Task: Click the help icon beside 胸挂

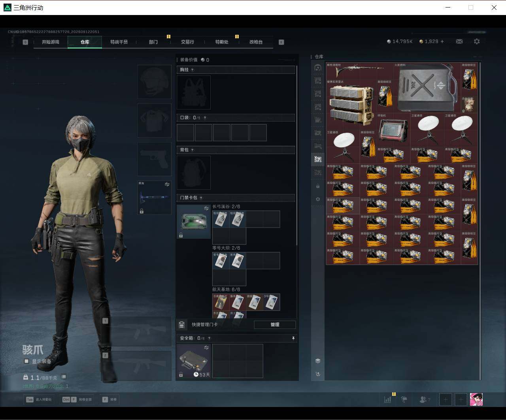Action: point(193,70)
